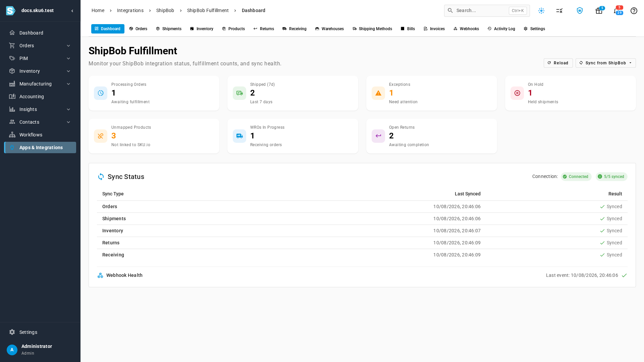Image resolution: width=644 pixels, height=362 pixels.
Task: Open the Warehouses tab
Action: tap(329, 29)
